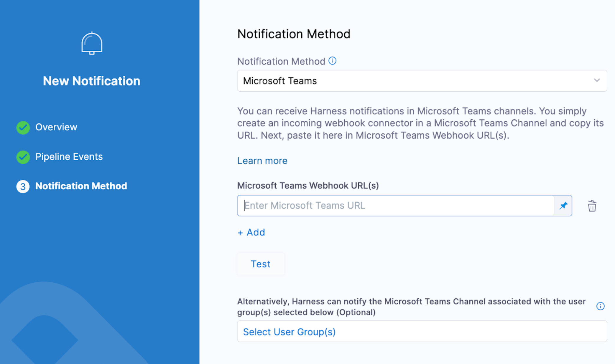Image resolution: width=615 pixels, height=364 pixels.
Task: Click the New Notification title
Action: tap(91, 81)
